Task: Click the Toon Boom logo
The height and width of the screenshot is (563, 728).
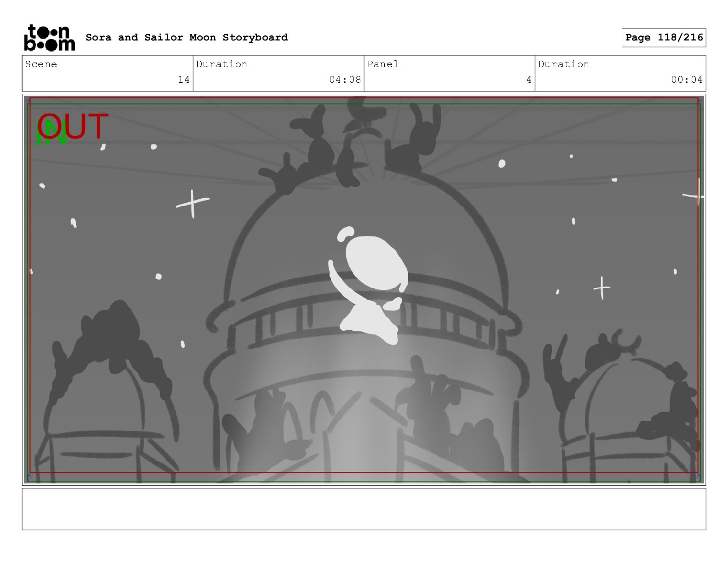Action: click(49, 37)
